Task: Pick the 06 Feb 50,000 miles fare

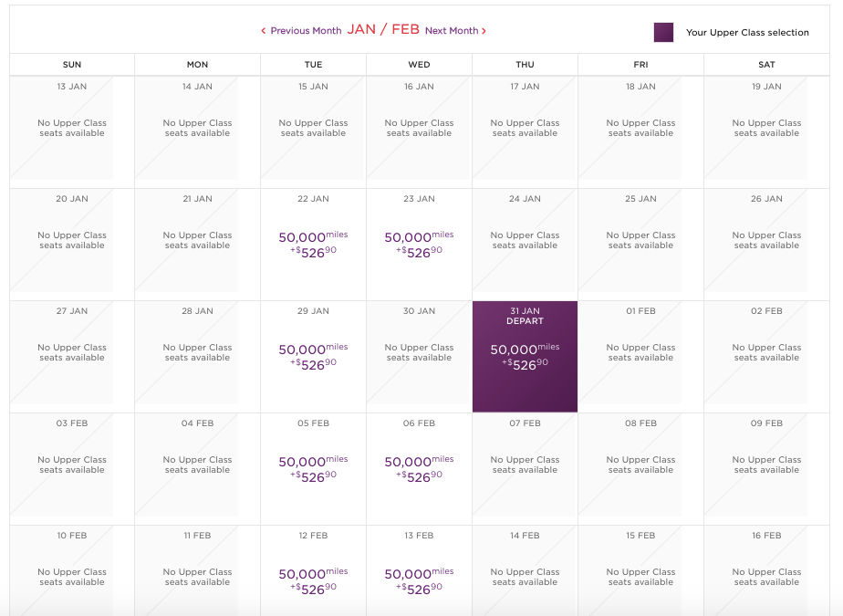Action: (x=420, y=469)
